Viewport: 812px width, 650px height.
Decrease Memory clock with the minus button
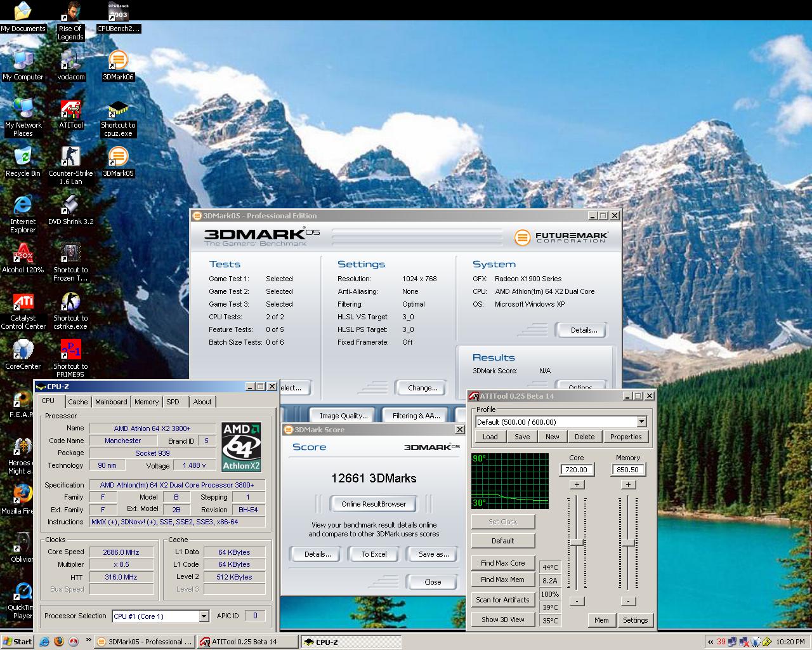(x=628, y=601)
